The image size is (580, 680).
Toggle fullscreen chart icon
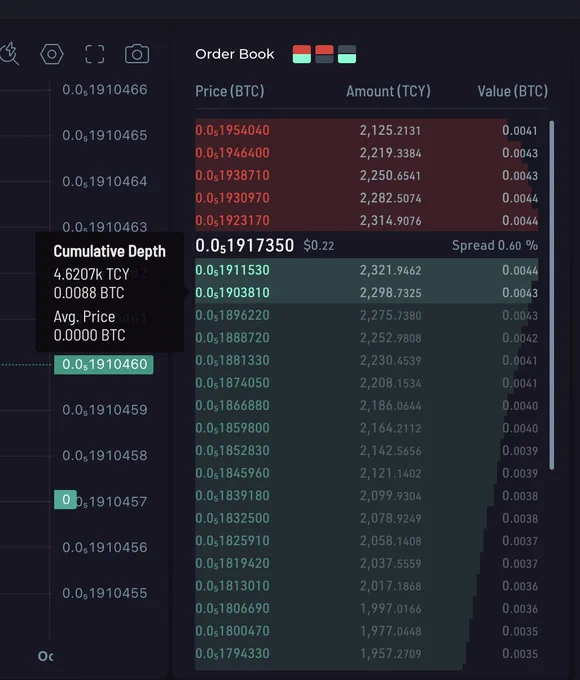95,54
